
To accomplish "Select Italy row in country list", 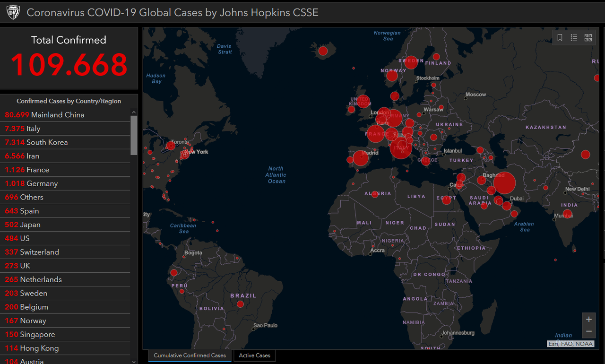I will click(x=65, y=129).
